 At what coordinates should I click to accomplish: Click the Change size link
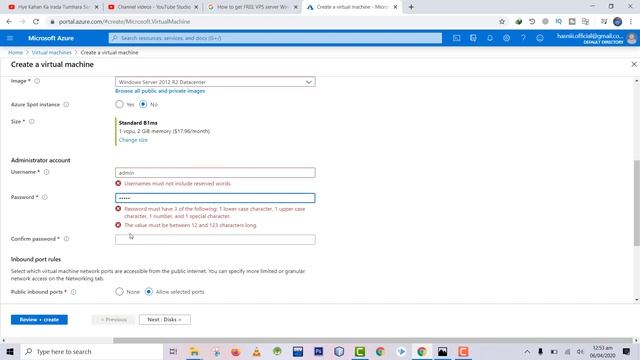coord(133,140)
